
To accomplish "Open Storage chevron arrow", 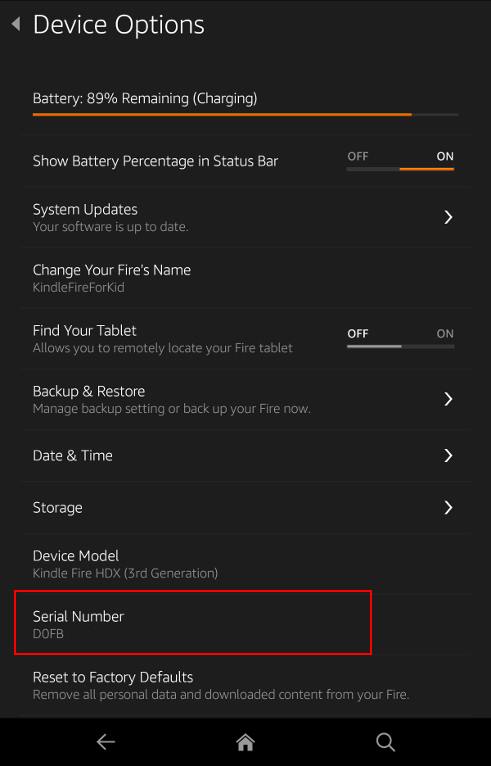I will tap(448, 508).
